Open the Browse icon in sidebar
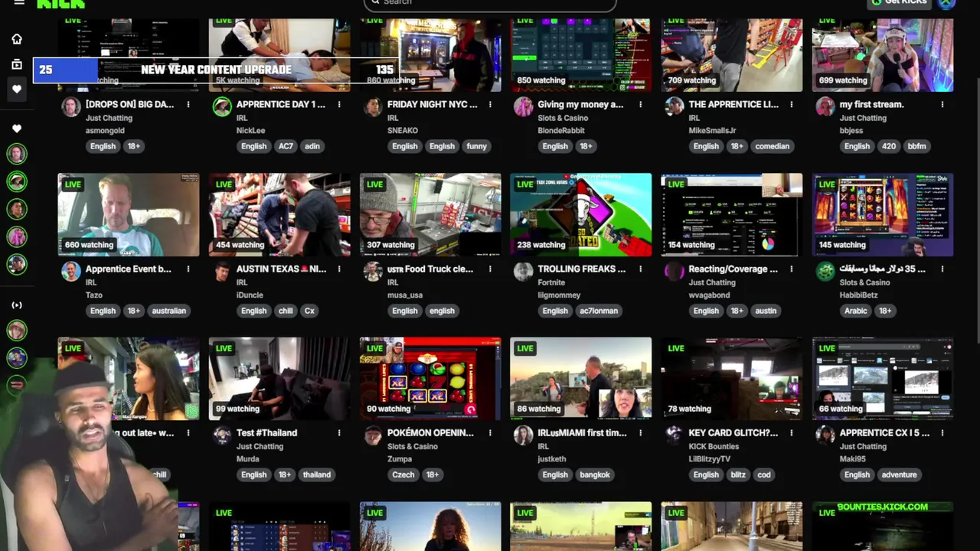Viewport: 980px width, 551px height. pos(17,64)
